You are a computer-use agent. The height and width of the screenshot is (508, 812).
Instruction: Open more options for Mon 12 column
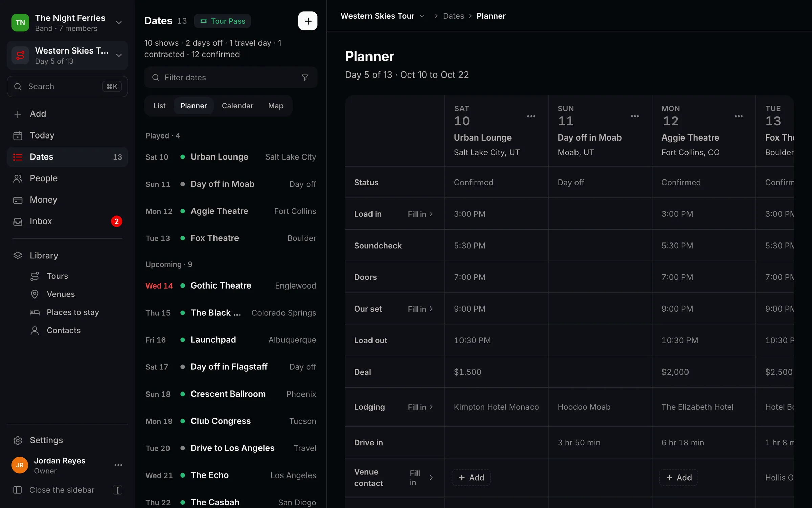[x=739, y=116]
